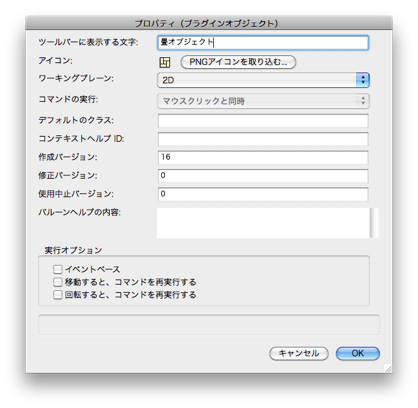The height and width of the screenshot is (408, 418).
Task: Click the tatami plugin icon preview
Action: pyautogui.click(x=165, y=62)
